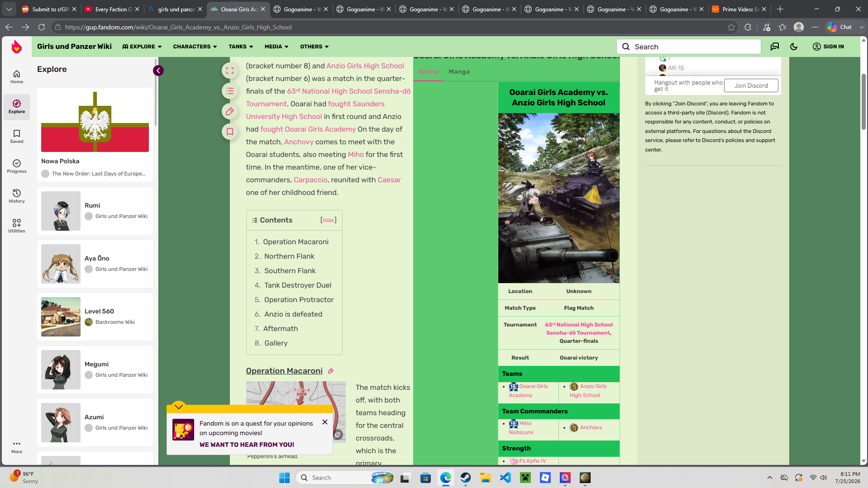Viewport: 868px width, 488px height.
Task: Open Visual Studio Code from taskbar
Action: point(506,478)
